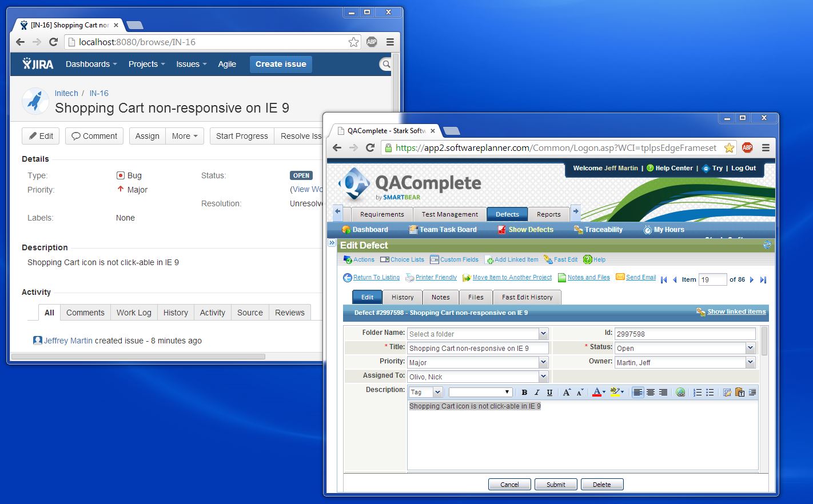The width and height of the screenshot is (813, 504).
Task: Open Reports tab in QAComplete
Action: (549, 214)
